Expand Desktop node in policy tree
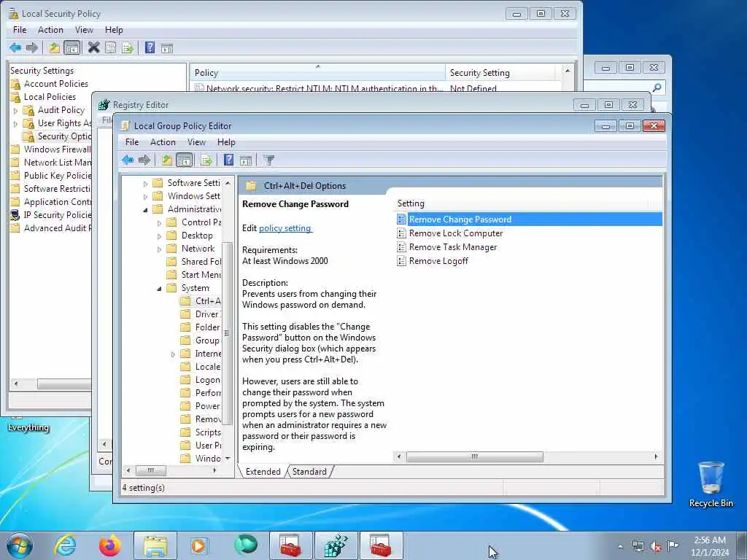 pyautogui.click(x=159, y=236)
